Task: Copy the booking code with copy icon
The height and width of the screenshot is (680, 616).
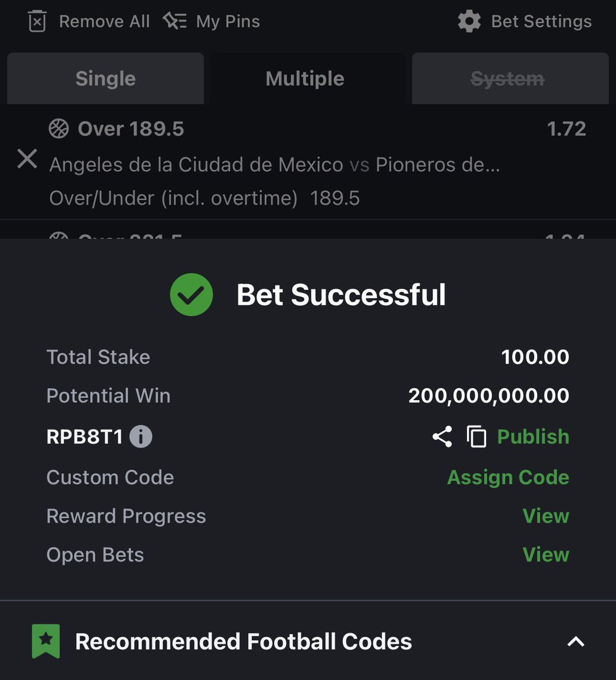Action: (x=476, y=437)
